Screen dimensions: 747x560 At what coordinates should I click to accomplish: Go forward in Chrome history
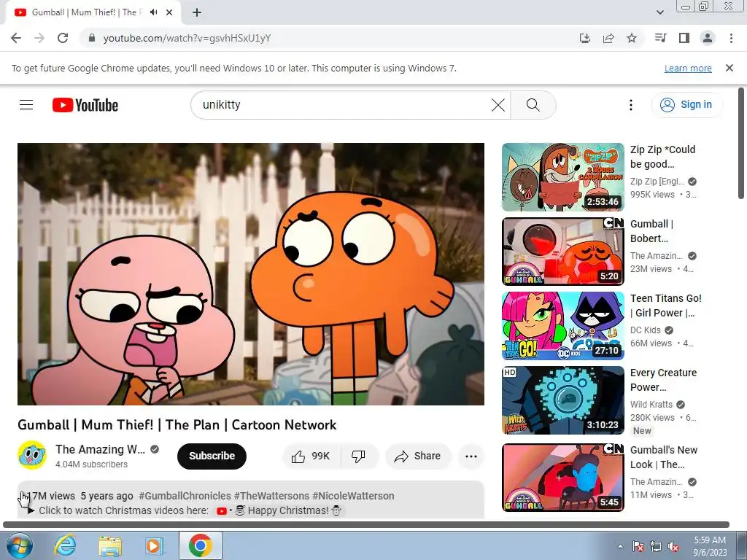39,38
